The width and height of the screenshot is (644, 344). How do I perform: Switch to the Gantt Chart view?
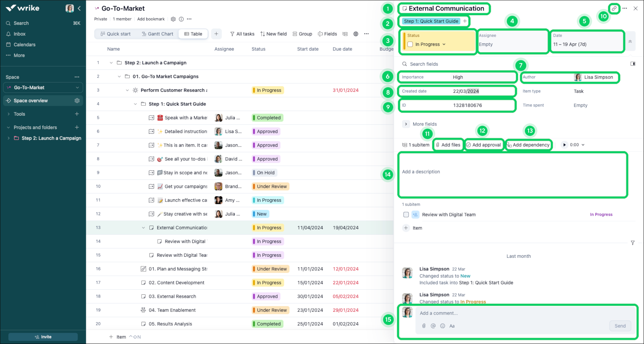(157, 34)
